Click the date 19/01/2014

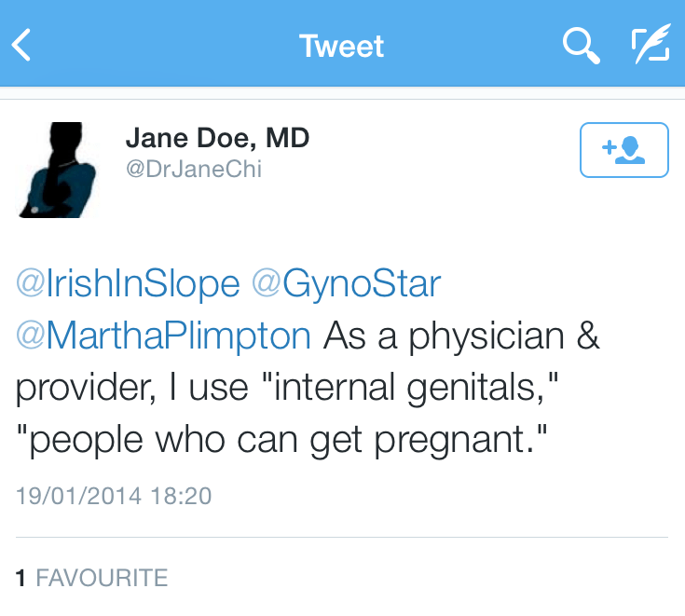tap(79, 495)
